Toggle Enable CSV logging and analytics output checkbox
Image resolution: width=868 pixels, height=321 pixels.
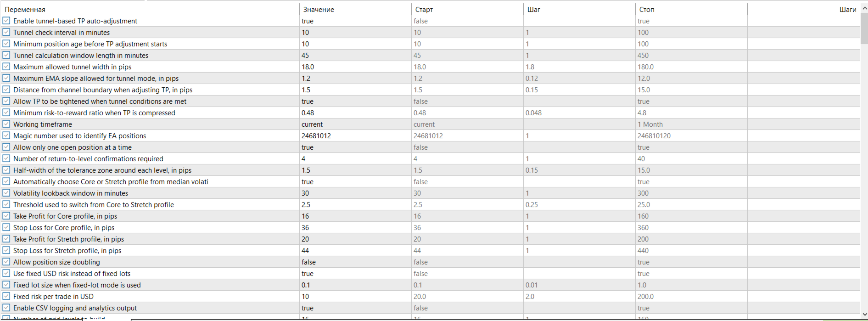6,308
